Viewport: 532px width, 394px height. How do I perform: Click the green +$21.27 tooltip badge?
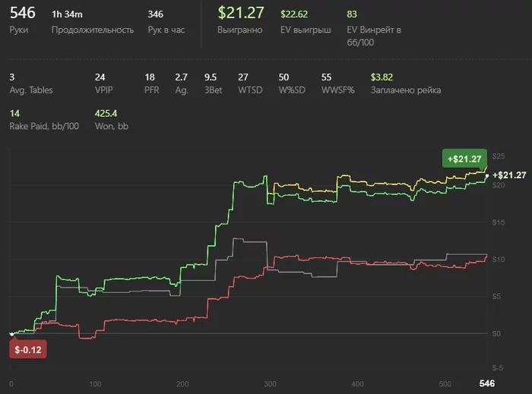click(464, 159)
